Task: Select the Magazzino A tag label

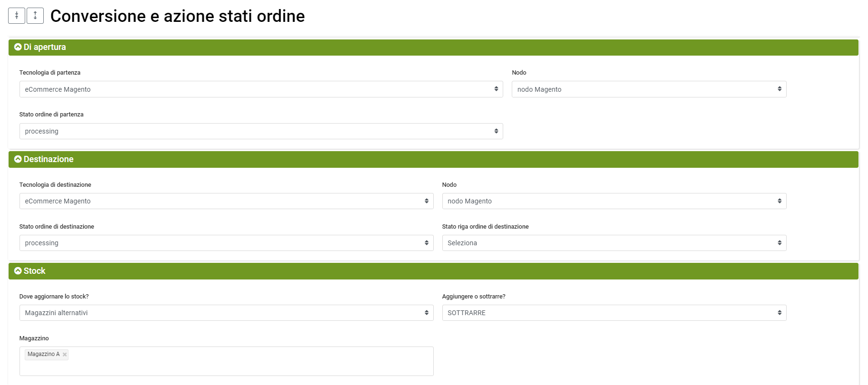Action: (43, 355)
